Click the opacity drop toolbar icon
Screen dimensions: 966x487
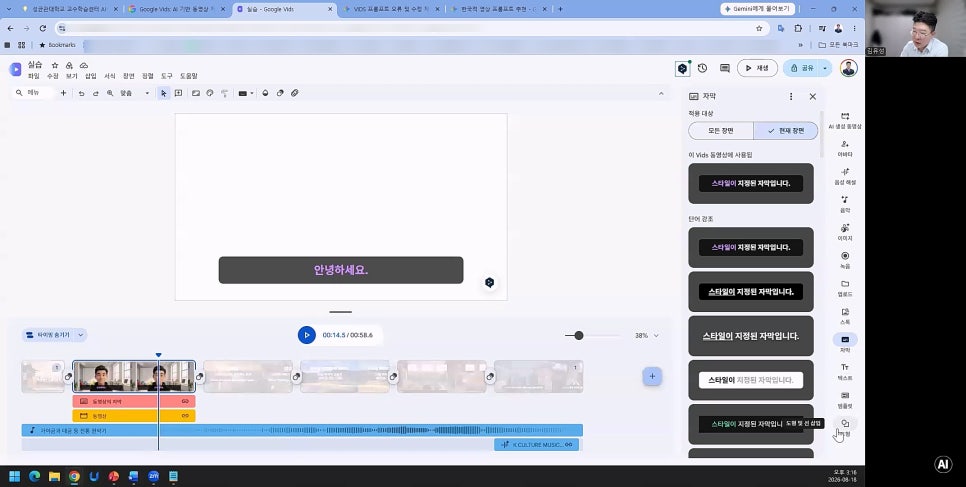(266, 93)
